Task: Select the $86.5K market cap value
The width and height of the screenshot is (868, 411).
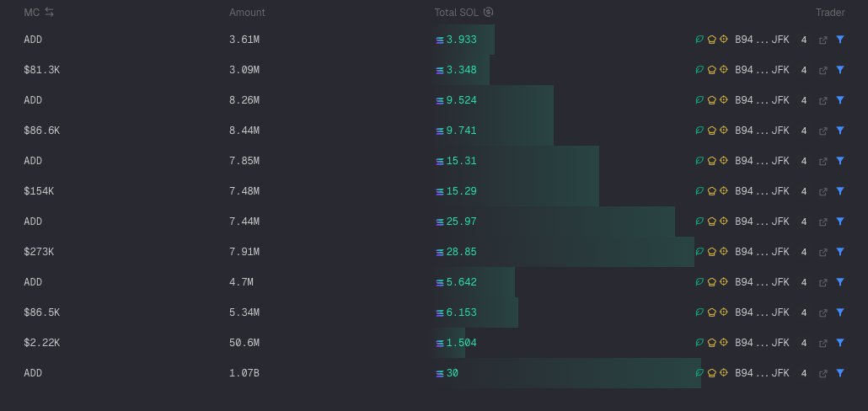Action: [x=41, y=312]
